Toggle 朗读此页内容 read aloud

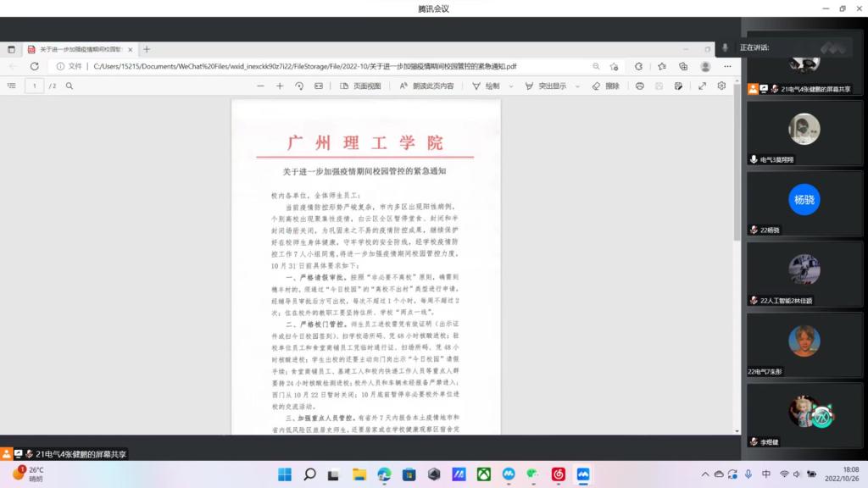point(426,86)
